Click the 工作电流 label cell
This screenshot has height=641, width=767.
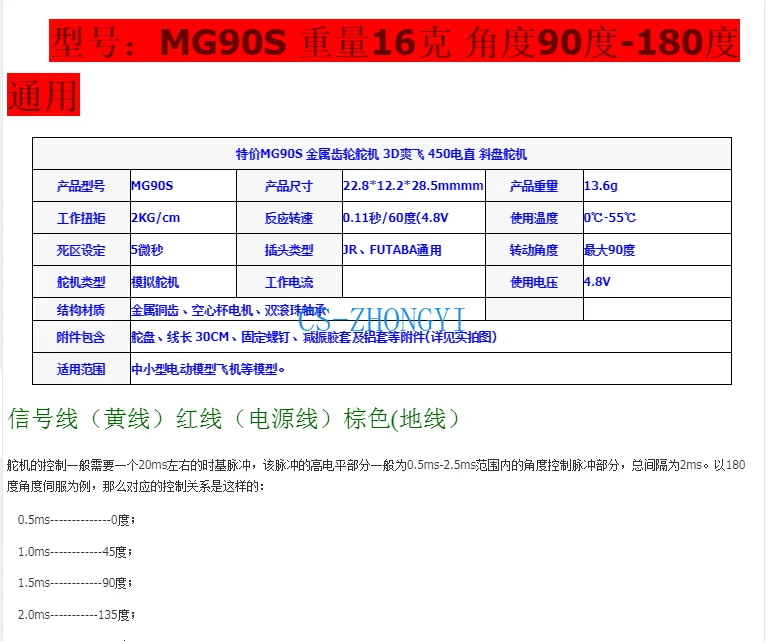click(289, 282)
